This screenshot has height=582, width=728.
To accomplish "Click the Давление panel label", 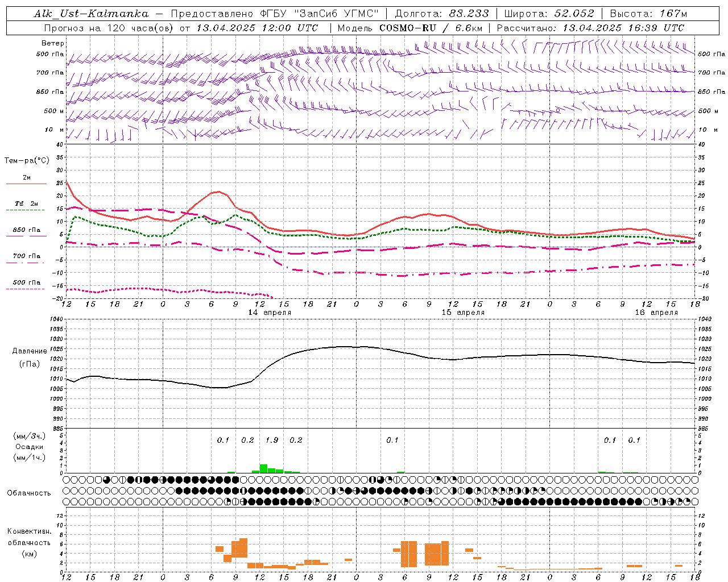I will coord(30,351).
